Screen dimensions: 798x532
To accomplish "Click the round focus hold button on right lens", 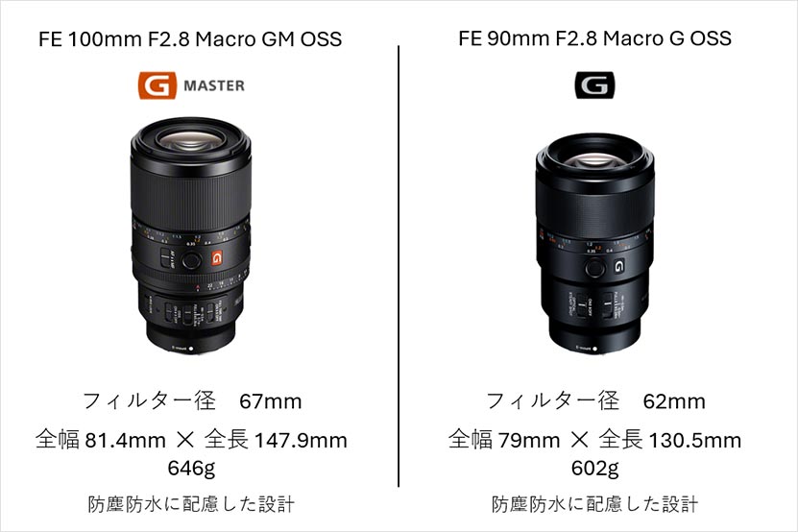I will 593,267.
